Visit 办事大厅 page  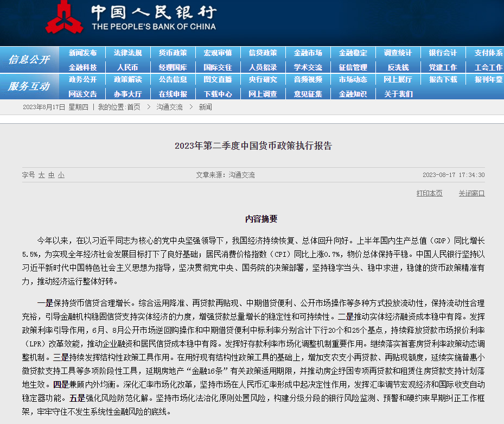pos(127,94)
